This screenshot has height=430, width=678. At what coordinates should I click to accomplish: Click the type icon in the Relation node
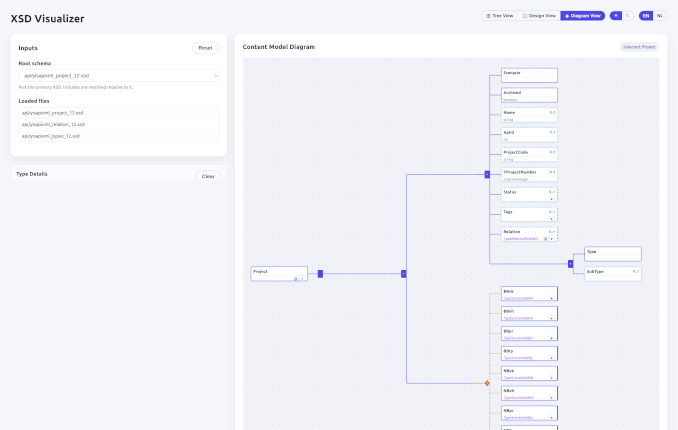click(545, 239)
